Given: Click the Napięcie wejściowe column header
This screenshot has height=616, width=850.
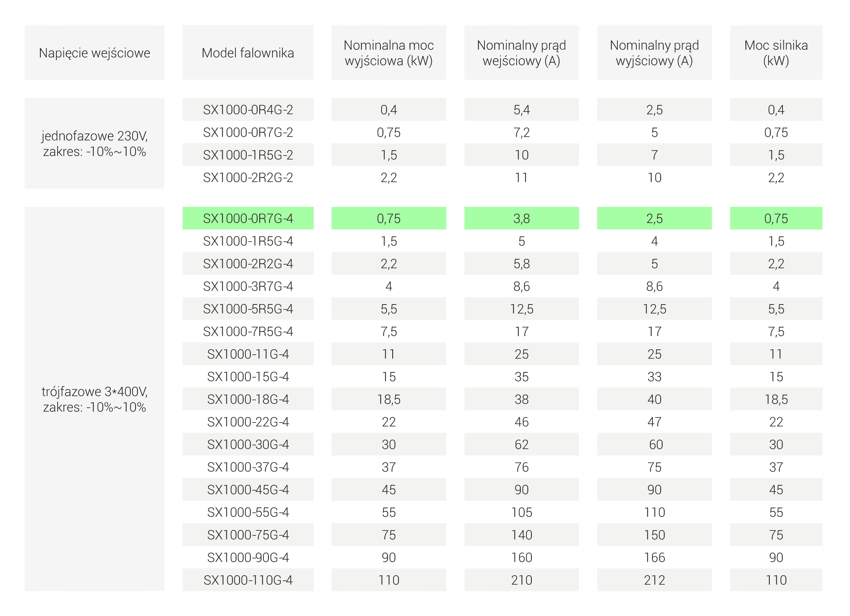Looking at the screenshot, I should click(94, 53).
